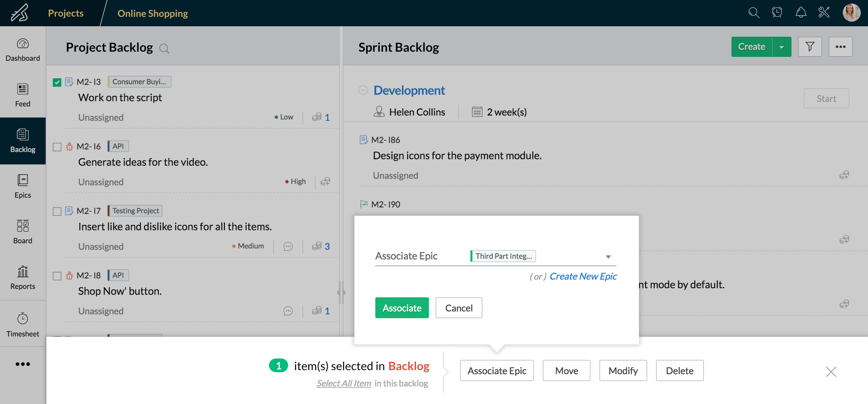Open comments on M2-I7 item

pos(288,246)
